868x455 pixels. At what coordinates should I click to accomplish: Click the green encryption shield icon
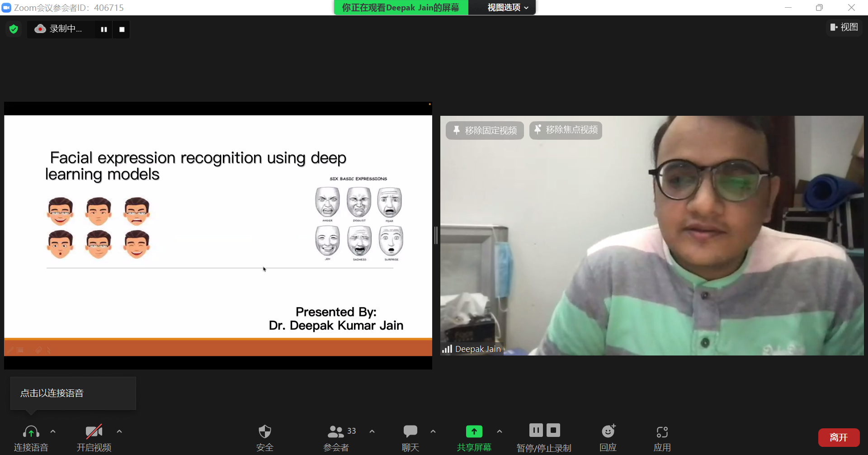point(14,29)
